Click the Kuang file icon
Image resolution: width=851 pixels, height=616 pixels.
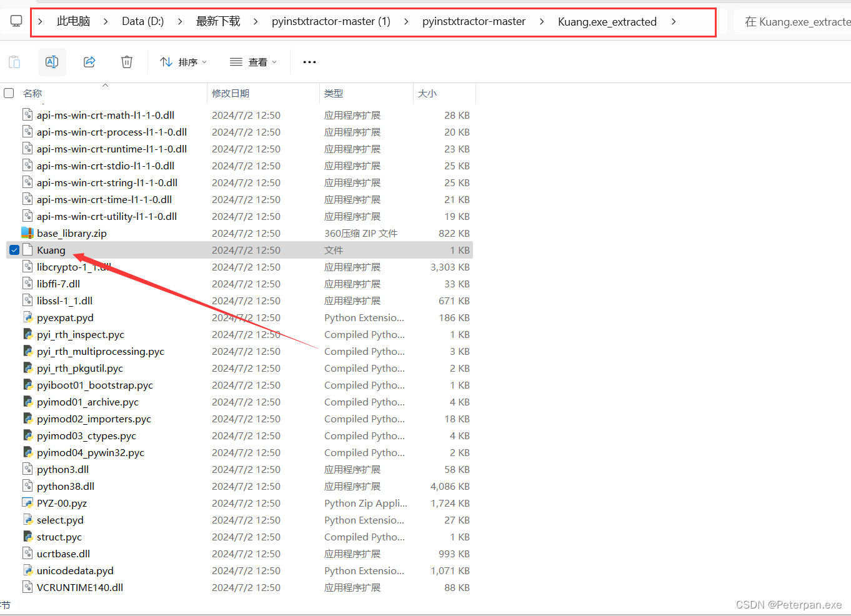tap(27, 250)
